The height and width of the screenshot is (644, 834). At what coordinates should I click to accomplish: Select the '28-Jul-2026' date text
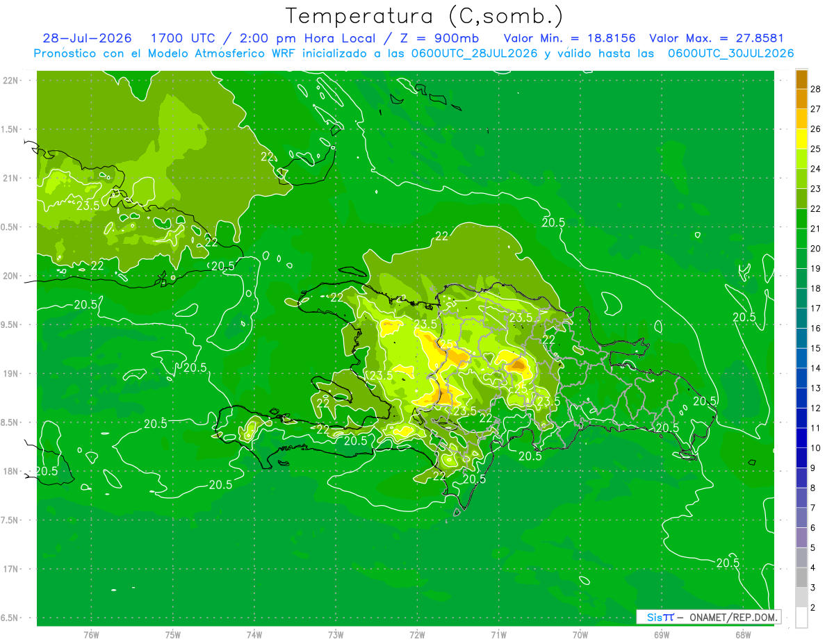[x=87, y=38]
